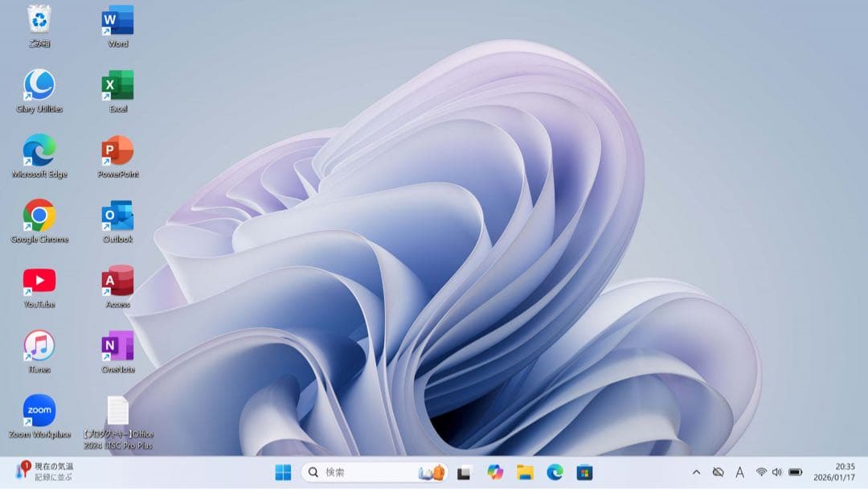This screenshot has width=868, height=489.
Task: Click the Glary Utilities desktop icon
Action: pos(39,85)
